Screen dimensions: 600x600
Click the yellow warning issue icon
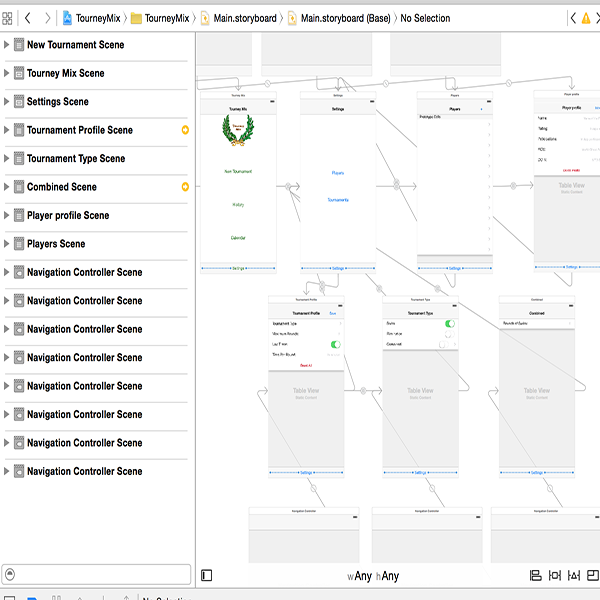tap(586, 18)
